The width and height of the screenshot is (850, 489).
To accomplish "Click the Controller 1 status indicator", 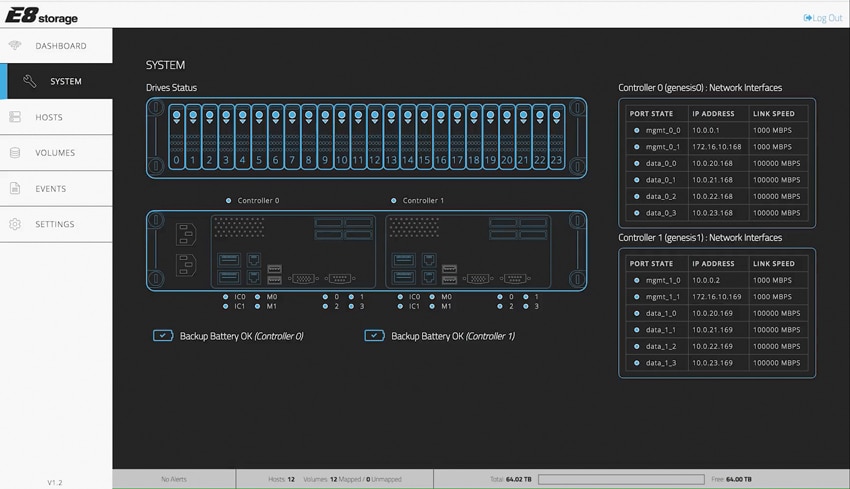I will click(394, 201).
